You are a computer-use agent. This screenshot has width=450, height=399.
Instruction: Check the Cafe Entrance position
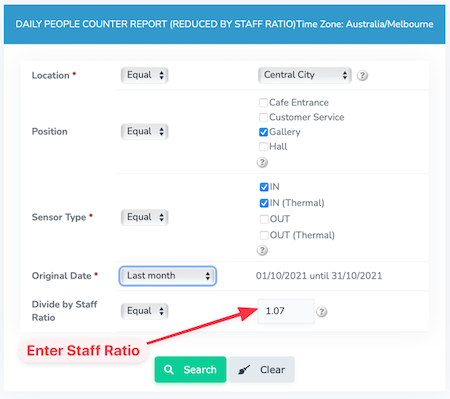coord(263,103)
